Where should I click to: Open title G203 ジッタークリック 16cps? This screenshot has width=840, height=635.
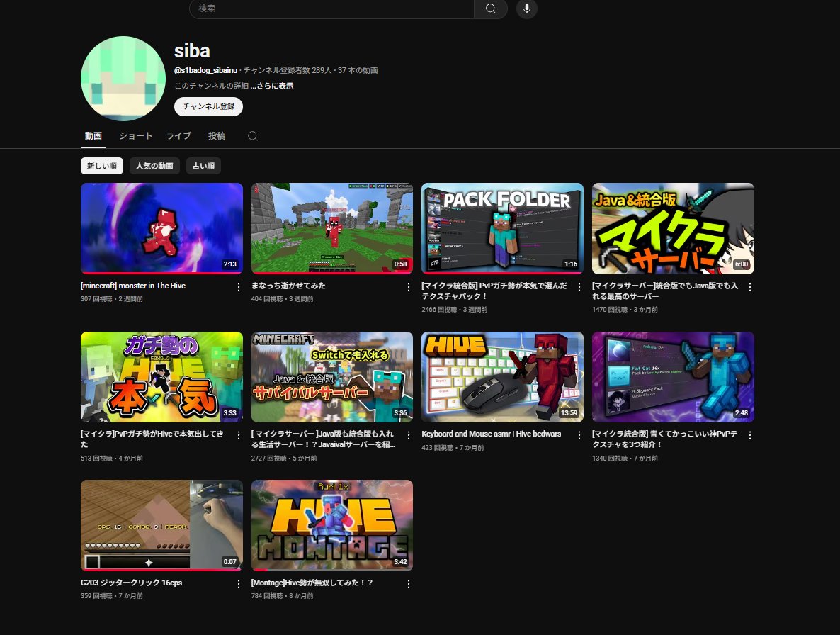point(131,583)
